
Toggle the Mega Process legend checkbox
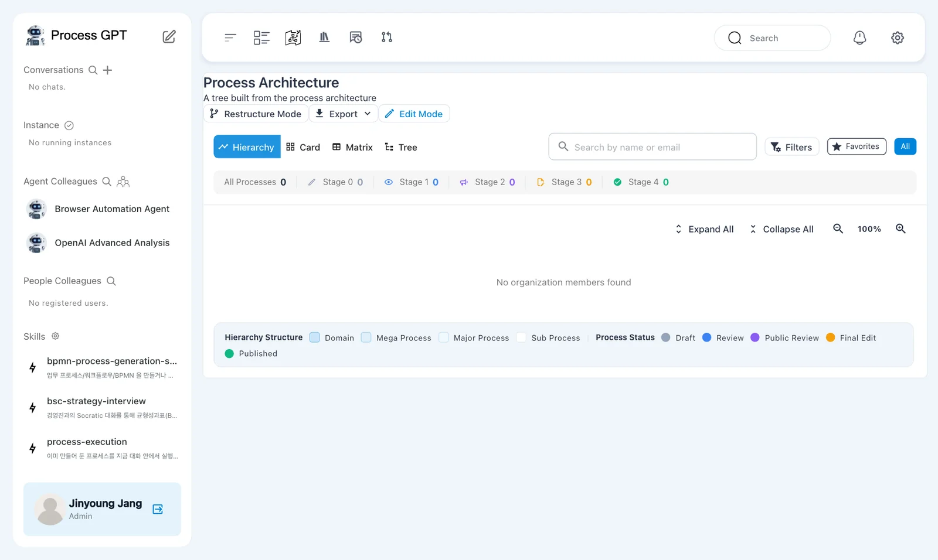(366, 337)
